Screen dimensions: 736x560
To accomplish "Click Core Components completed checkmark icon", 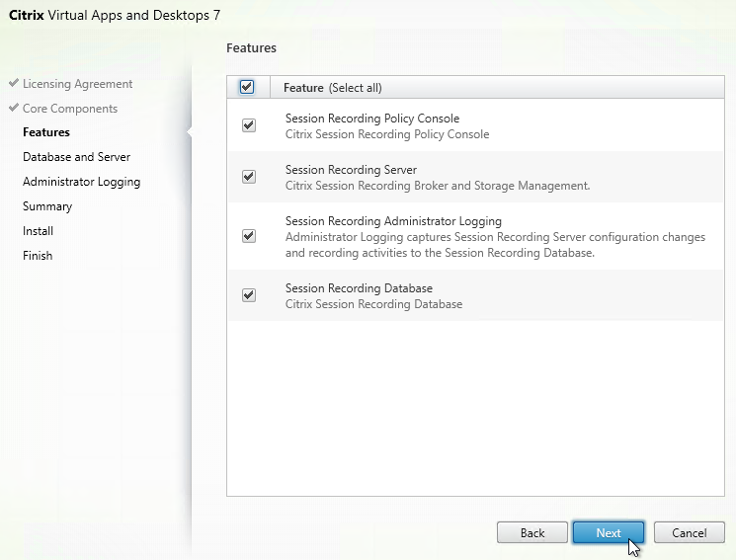I will 14,108.
